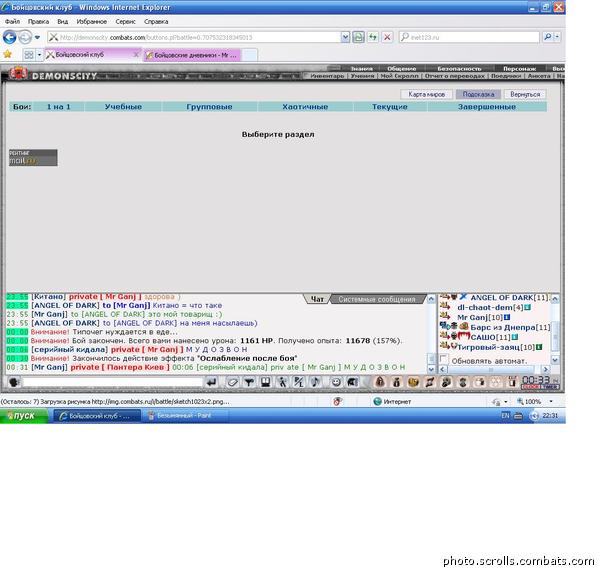The height and width of the screenshot is (571, 600).
Task: Click the chat message input field
Action: (x=112, y=382)
